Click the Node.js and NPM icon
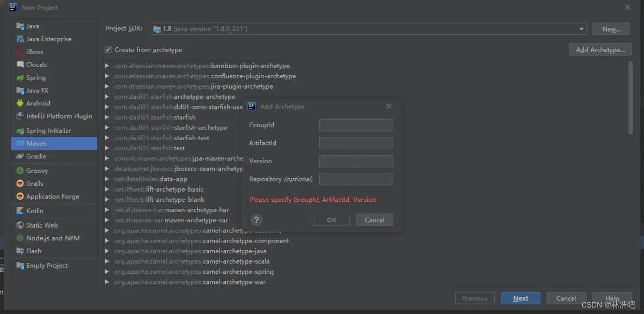This screenshot has height=314, width=644. click(x=20, y=238)
